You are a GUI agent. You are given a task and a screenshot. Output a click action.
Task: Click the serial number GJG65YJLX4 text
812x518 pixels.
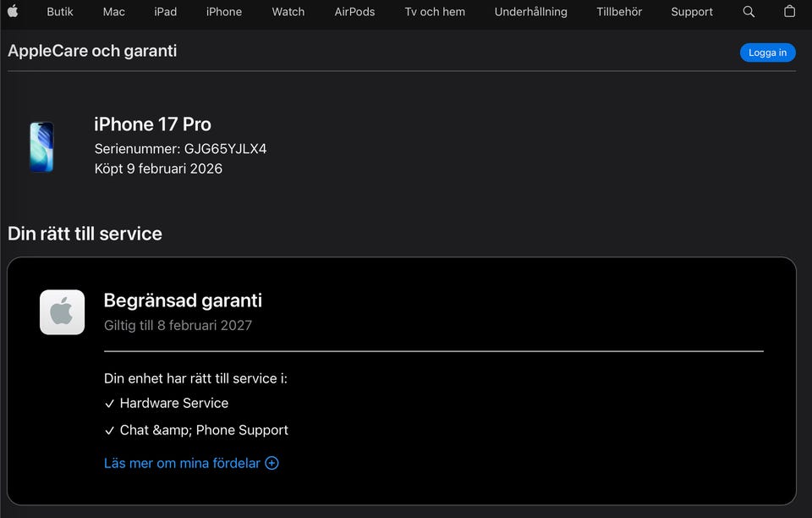tap(225, 149)
